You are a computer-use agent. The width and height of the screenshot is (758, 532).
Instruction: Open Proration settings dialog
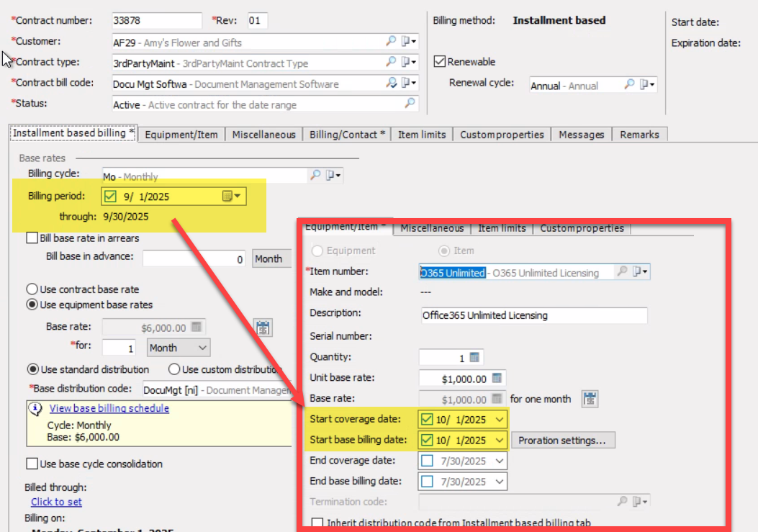563,440
